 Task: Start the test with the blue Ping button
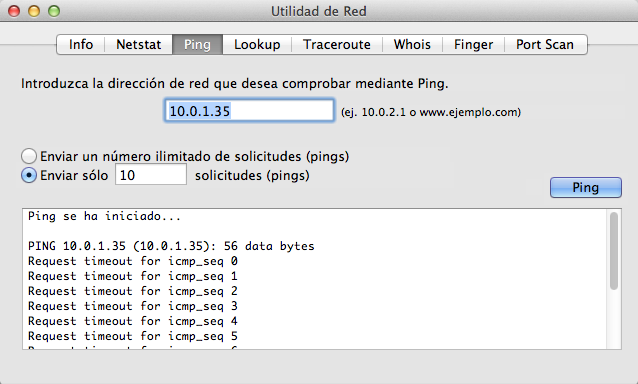pos(586,188)
